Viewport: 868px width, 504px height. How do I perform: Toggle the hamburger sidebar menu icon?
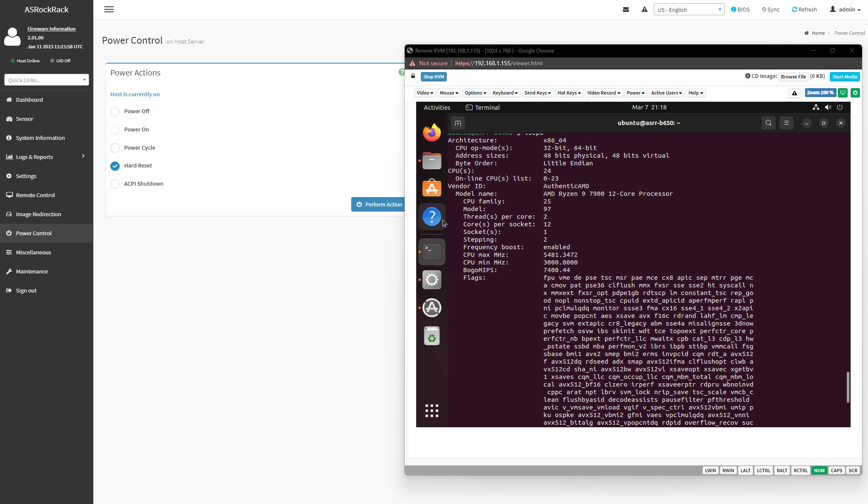click(x=109, y=9)
